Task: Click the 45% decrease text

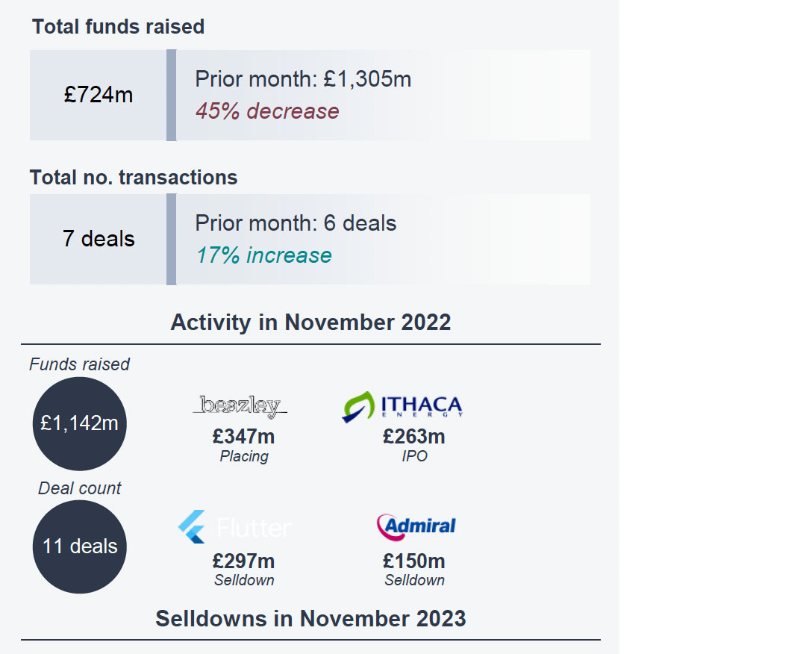Action: coord(267,111)
